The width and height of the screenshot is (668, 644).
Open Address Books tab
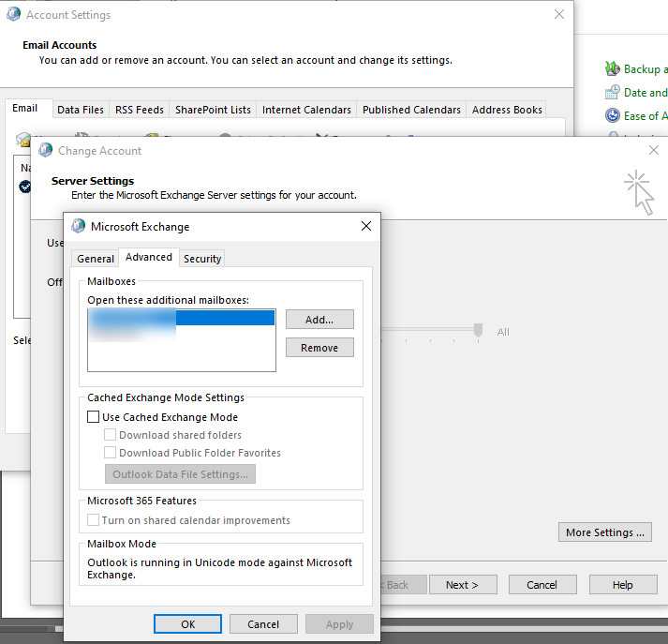coord(507,110)
